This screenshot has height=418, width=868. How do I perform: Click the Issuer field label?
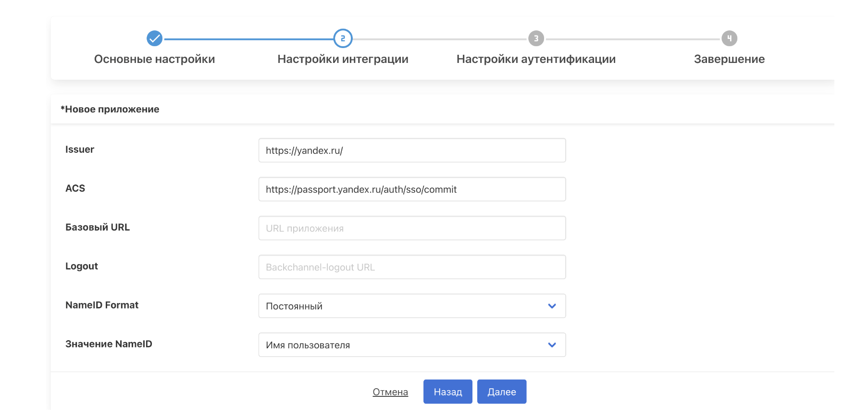[x=80, y=149]
